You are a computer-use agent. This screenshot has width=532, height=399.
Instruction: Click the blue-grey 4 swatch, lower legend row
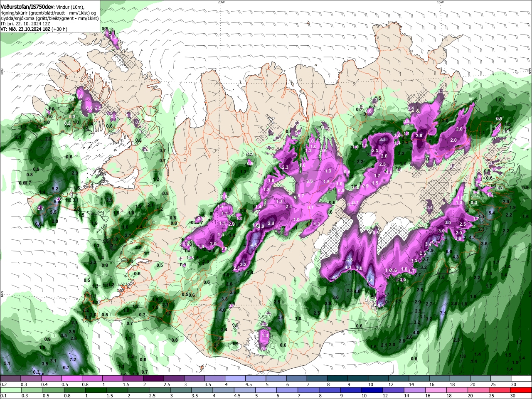tap(224, 390)
